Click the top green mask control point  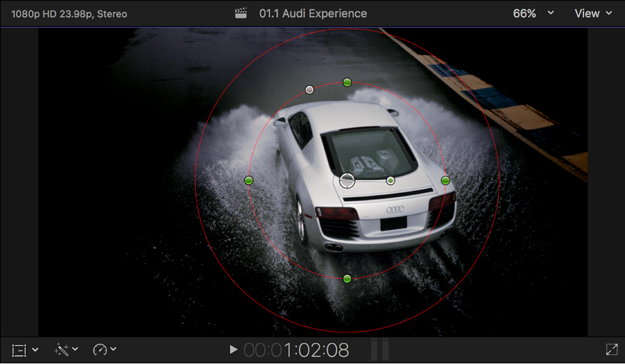pyautogui.click(x=347, y=82)
